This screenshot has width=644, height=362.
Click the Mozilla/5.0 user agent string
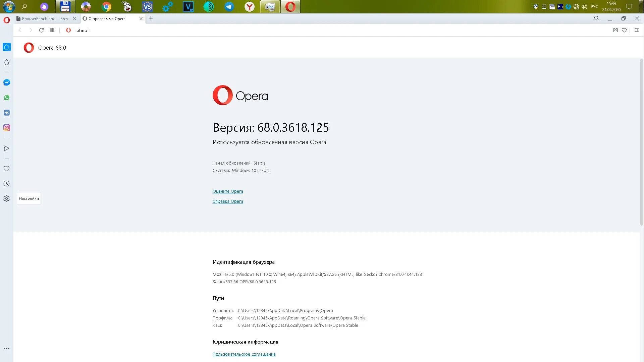coord(317,278)
